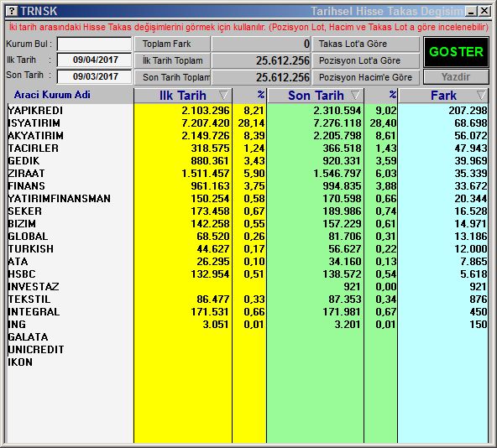
Task: Sort by Son Tarih column triangle
Action: coord(356,95)
